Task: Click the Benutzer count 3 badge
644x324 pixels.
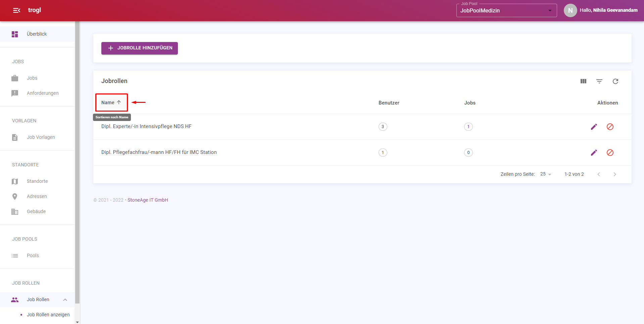Action: (383, 127)
